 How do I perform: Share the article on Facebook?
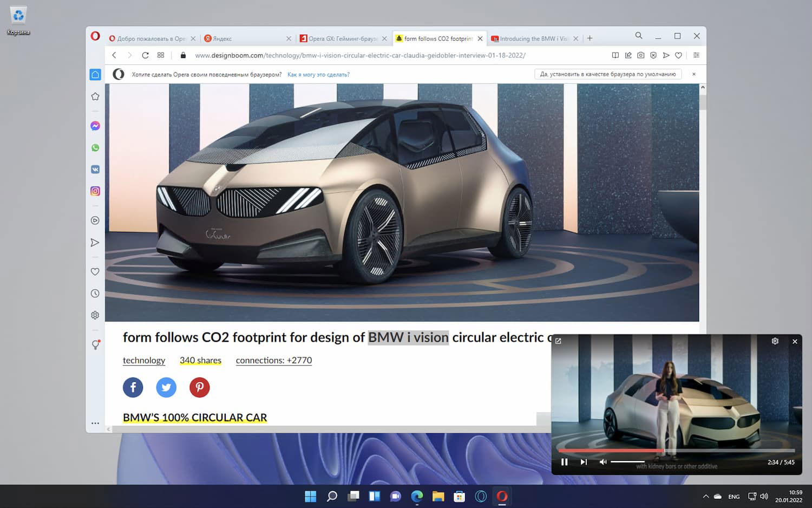133,387
